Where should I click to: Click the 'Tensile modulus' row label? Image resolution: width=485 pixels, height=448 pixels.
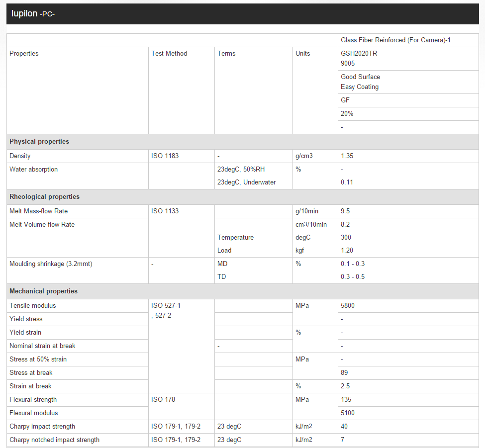(x=32, y=306)
